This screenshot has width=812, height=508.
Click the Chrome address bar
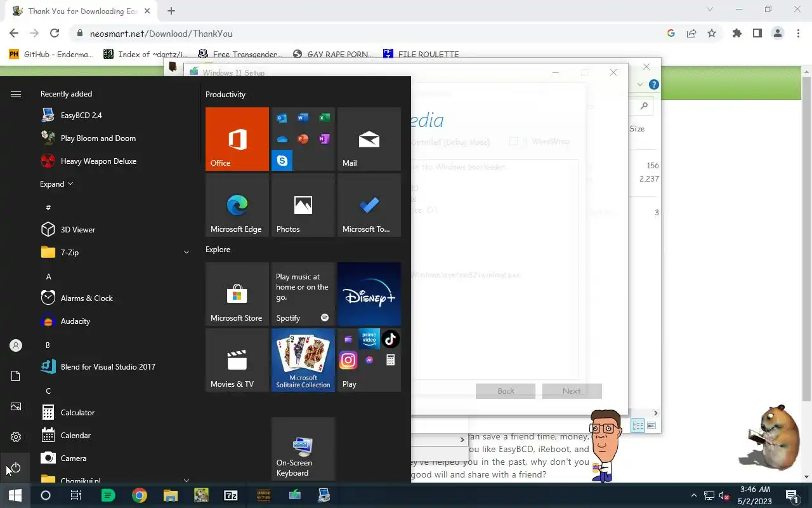click(x=368, y=34)
